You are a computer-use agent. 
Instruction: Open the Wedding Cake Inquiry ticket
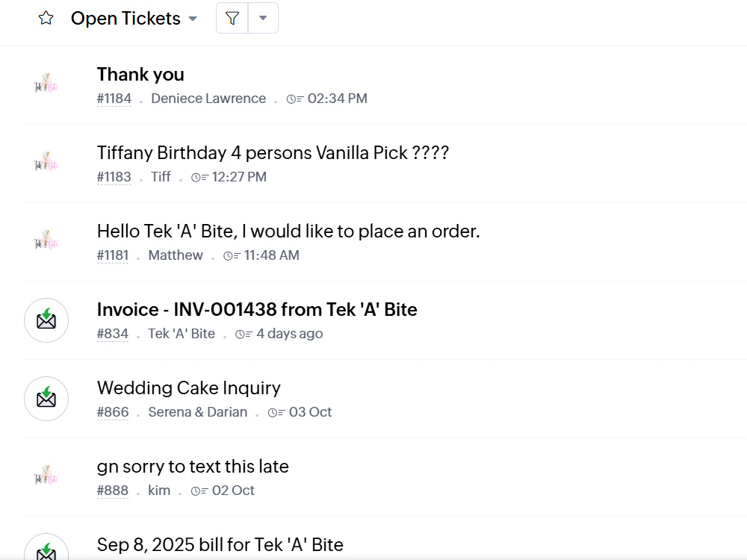tap(189, 388)
